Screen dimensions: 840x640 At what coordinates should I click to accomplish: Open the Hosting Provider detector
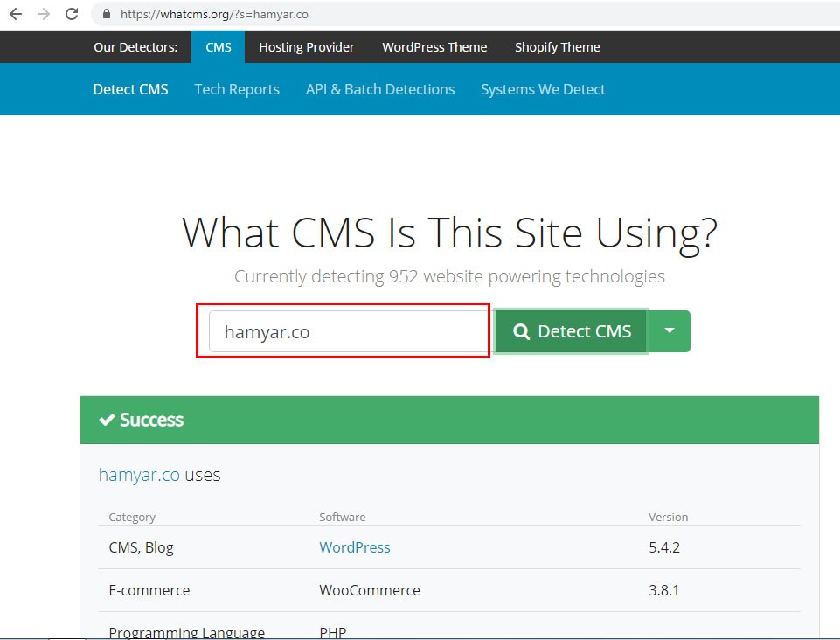307,47
